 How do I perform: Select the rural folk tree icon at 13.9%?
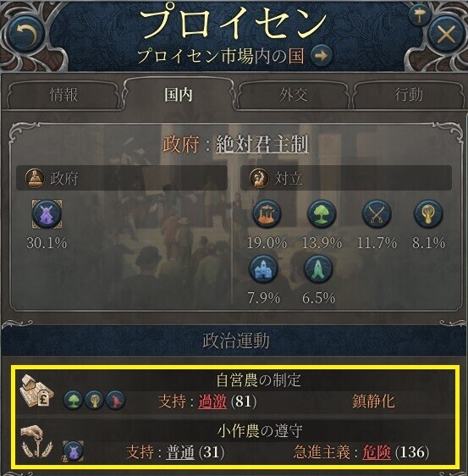(x=322, y=214)
